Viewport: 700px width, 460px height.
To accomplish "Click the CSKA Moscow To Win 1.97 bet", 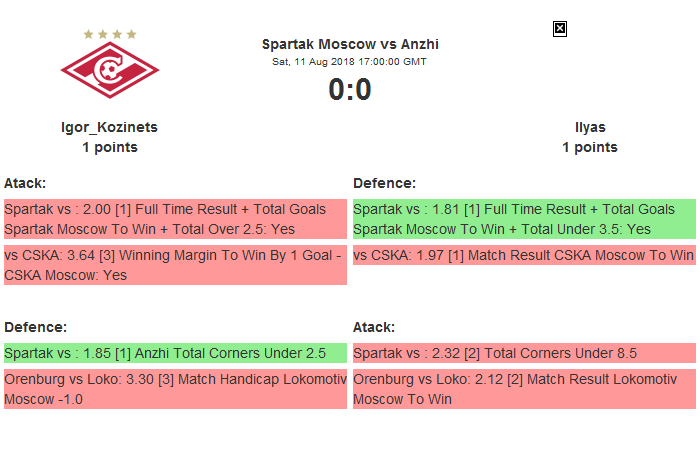I will pyautogui.click(x=524, y=255).
